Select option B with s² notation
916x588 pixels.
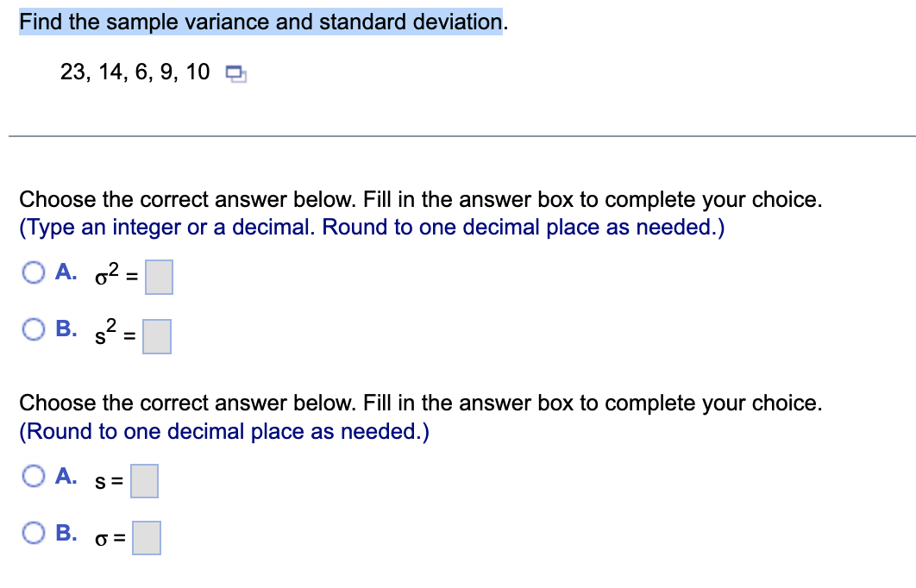pos(33,328)
